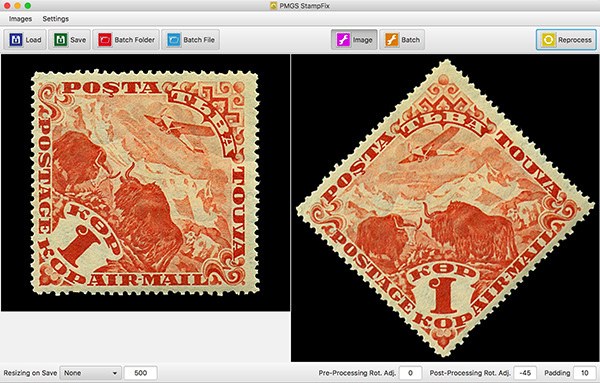Click the Pre-Processing Rot. Adj. field

(x=410, y=373)
